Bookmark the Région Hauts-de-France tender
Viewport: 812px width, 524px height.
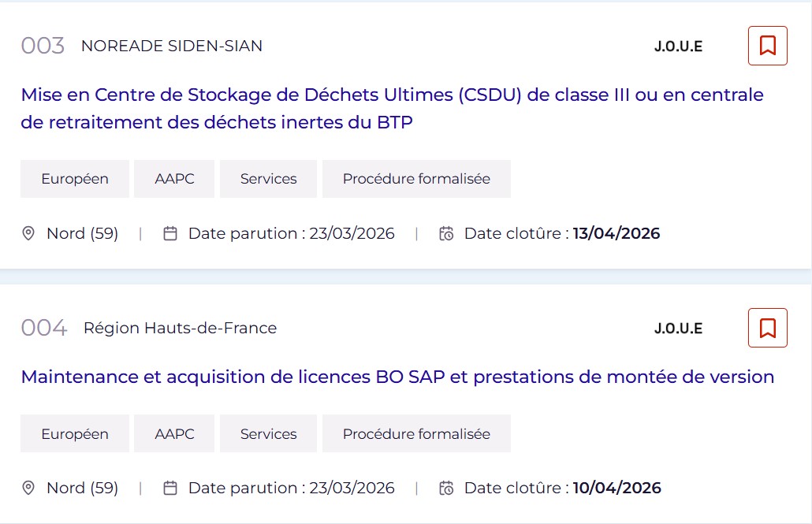point(767,328)
